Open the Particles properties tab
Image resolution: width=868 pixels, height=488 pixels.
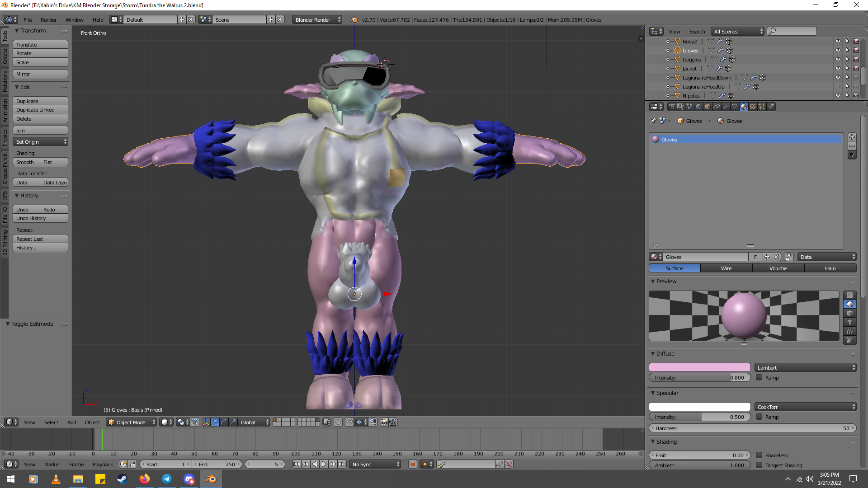tap(762, 107)
